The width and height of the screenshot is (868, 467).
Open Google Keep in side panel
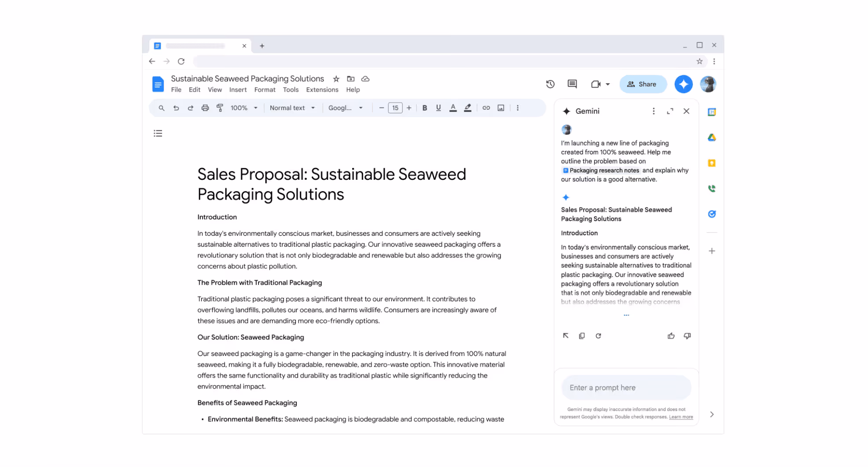(712, 163)
